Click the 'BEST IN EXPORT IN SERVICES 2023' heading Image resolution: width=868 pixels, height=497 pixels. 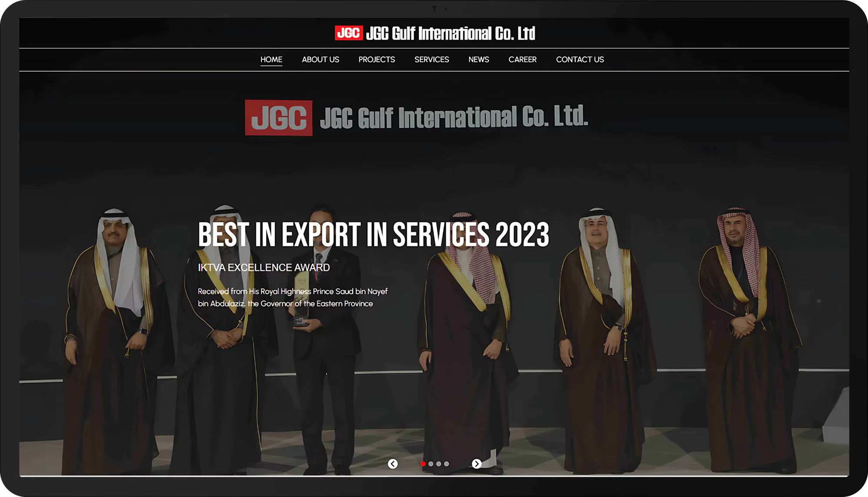click(x=374, y=235)
